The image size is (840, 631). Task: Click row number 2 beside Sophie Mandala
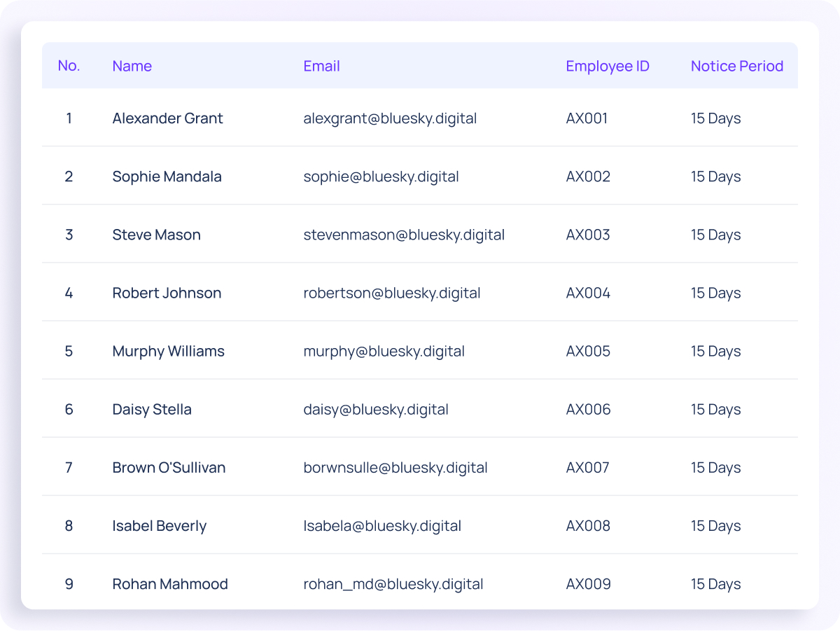tap(69, 176)
